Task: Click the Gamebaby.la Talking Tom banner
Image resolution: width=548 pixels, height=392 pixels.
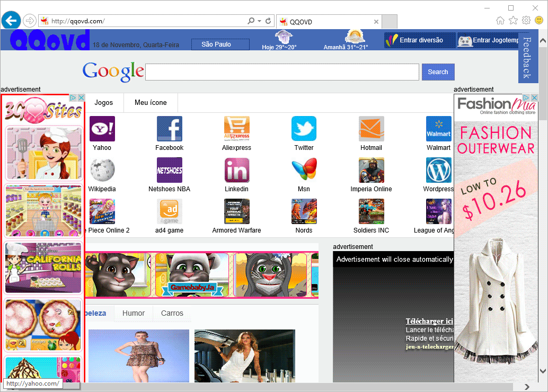Action: coord(201,275)
